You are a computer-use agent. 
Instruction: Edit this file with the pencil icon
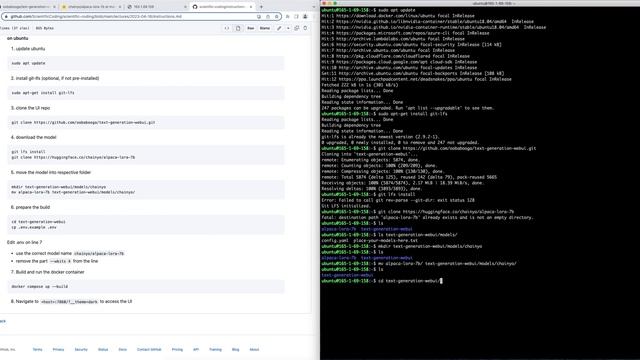click(x=279, y=28)
